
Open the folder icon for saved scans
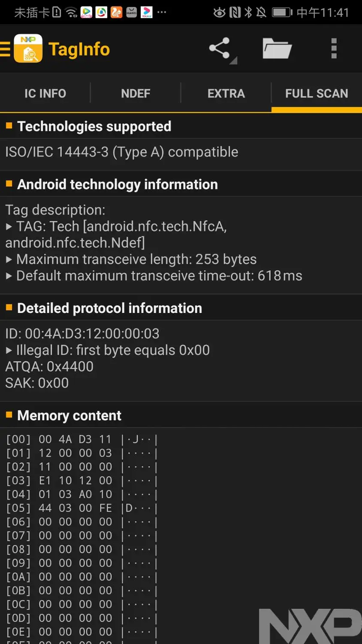point(277,49)
